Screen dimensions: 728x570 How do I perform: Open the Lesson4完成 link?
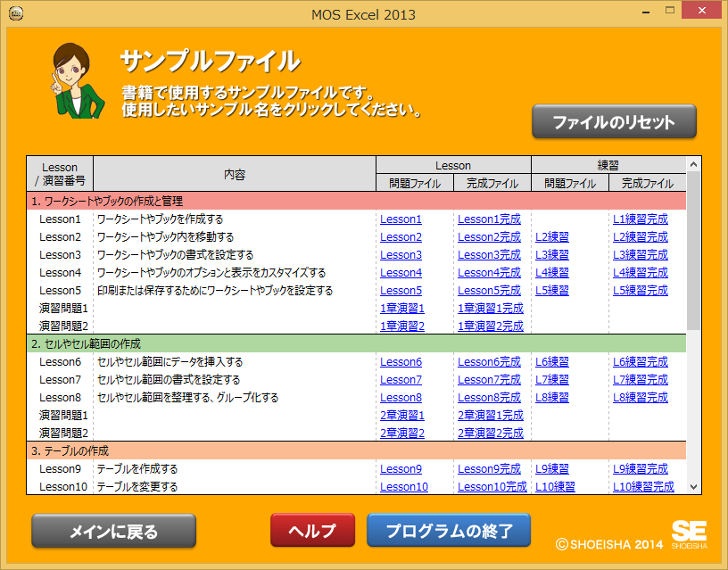(x=489, y=272)
